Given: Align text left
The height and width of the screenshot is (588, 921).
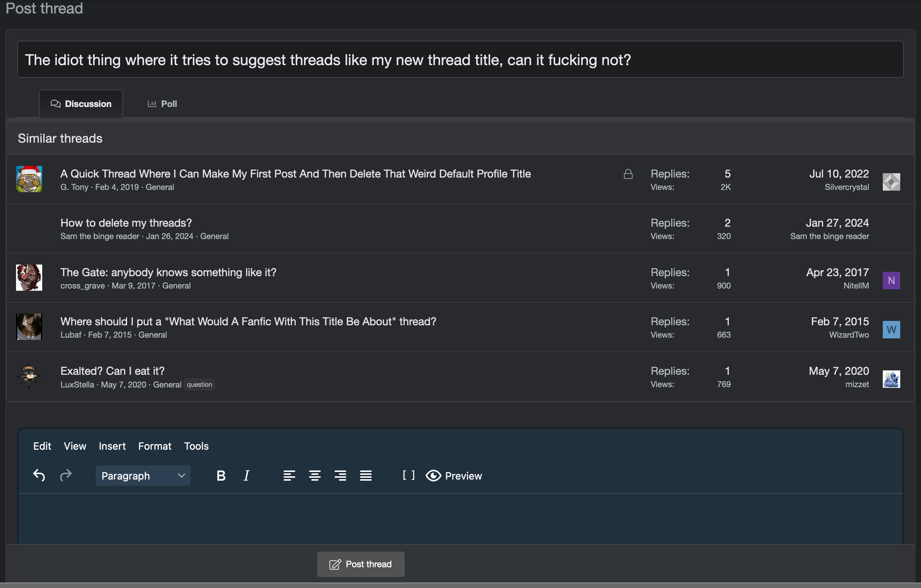Looking at the screenshot, I should 289,476.
